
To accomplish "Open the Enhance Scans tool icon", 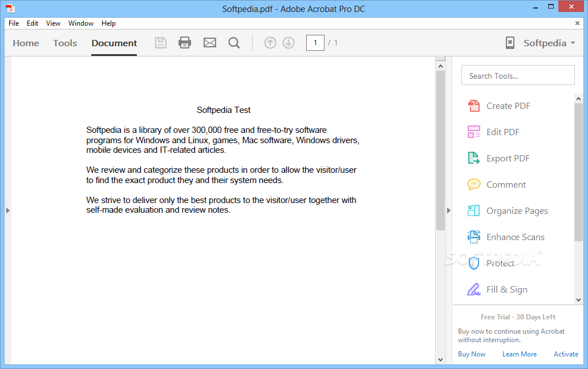I will coord(473,237).
